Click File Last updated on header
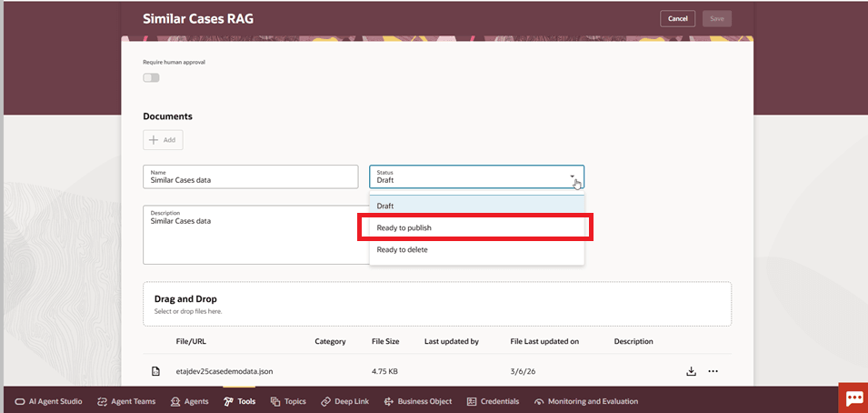Screen dimensions: 868x413 pyautogui.click(x=544, y=341)
